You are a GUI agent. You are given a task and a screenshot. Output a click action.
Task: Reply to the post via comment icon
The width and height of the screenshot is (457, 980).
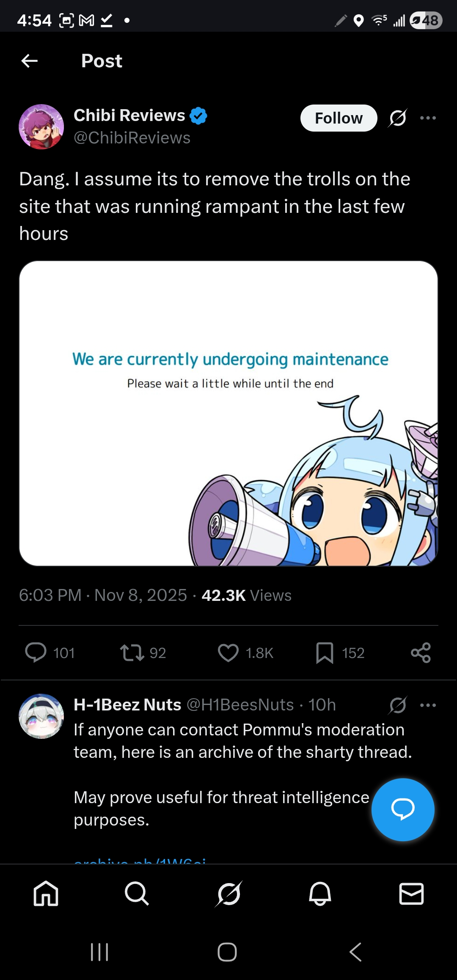tap(36, 652)
